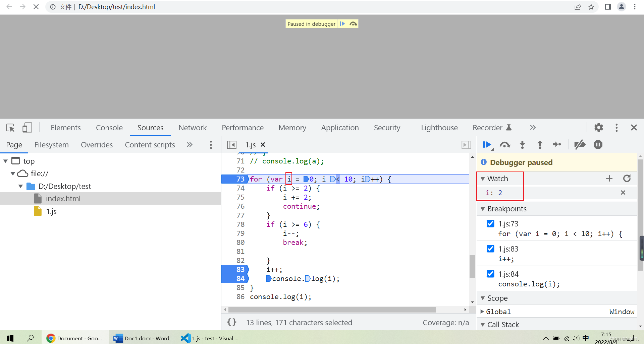644x344 pixels.
Task: Open 1.js in the file tree
Action: coord(51,211)
